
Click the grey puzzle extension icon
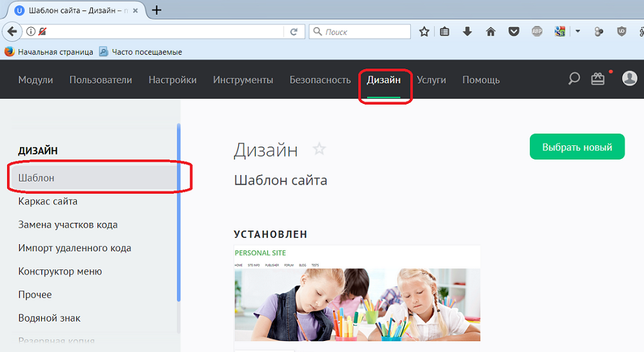point(599,32)
